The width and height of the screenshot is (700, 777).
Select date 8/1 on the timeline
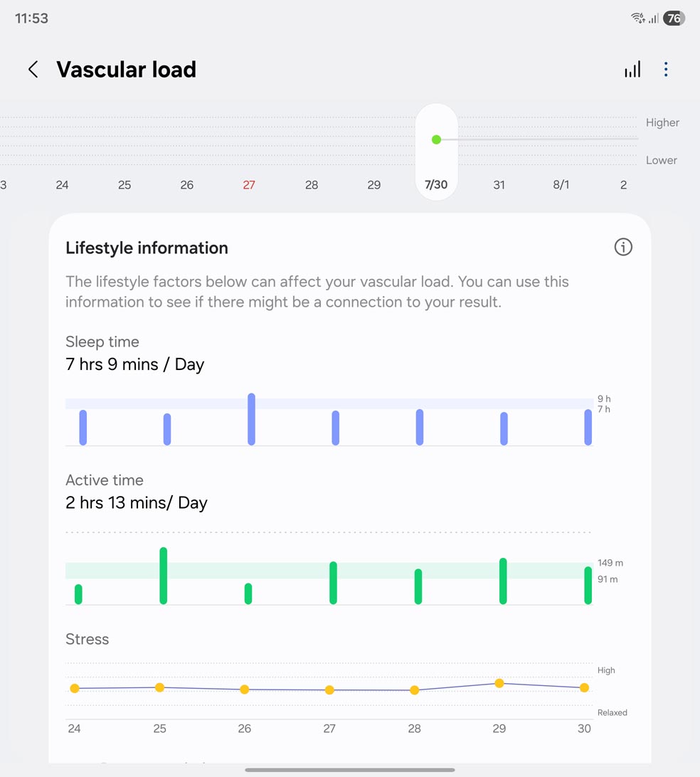point(561,185)
